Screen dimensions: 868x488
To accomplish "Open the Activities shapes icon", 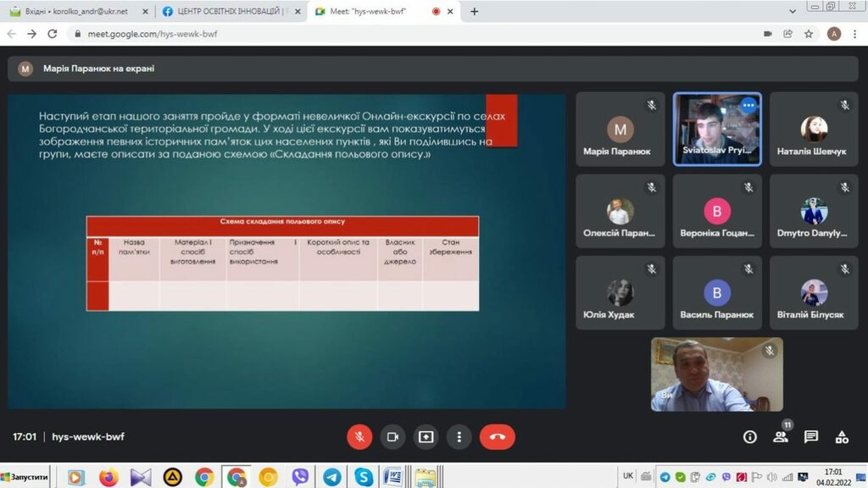I will pos(842,437).
